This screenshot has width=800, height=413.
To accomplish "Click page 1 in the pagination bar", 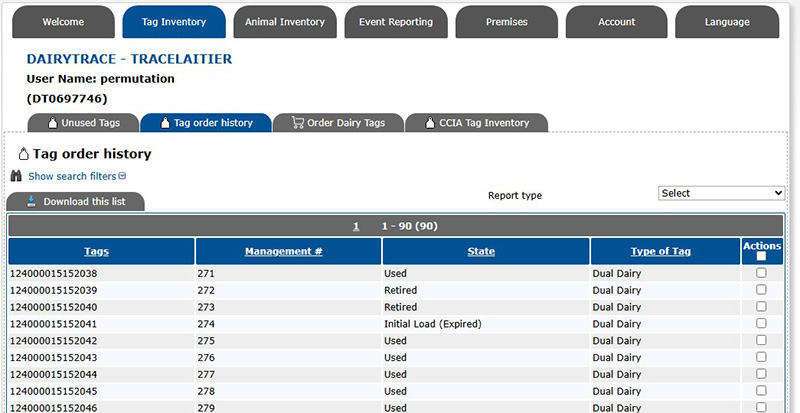I will 356,226.
